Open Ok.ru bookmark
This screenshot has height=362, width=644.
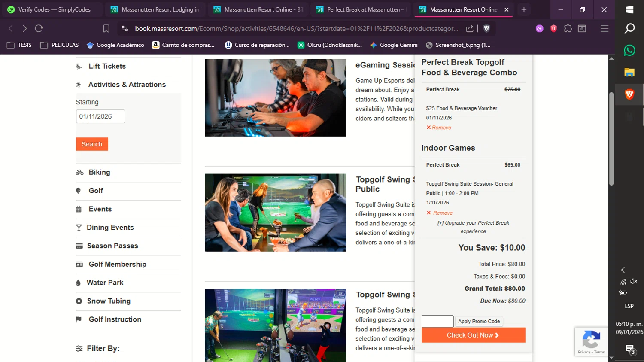330,45
